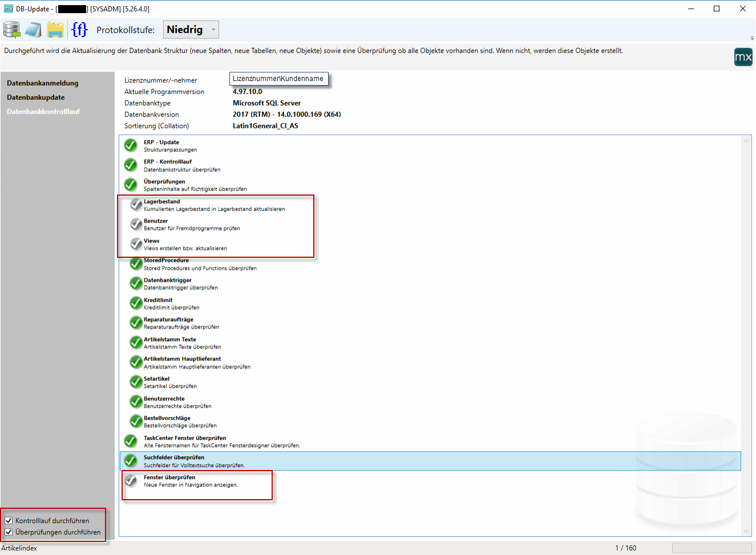Open the Protokollstufe Niedrig dropdown

(191, 30)
